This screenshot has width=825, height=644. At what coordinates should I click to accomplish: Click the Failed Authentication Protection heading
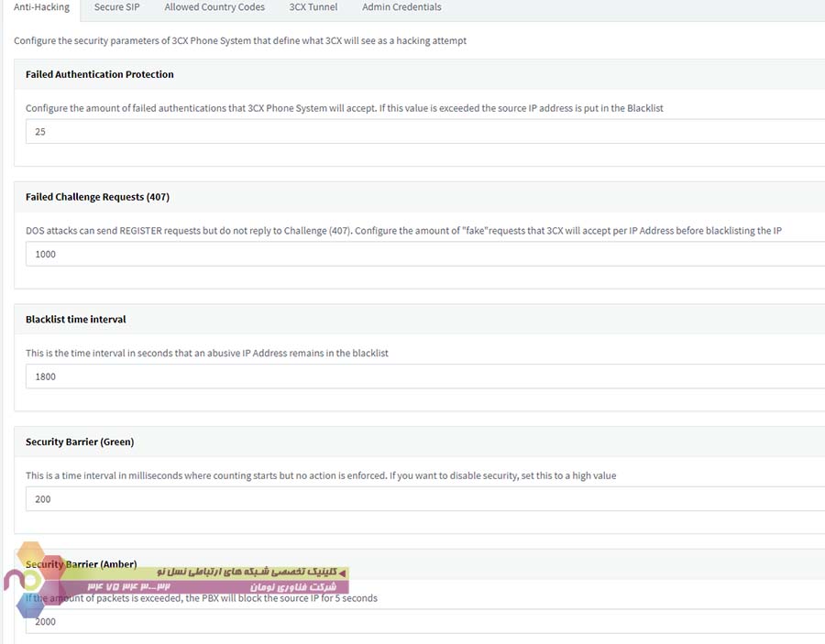99,74
